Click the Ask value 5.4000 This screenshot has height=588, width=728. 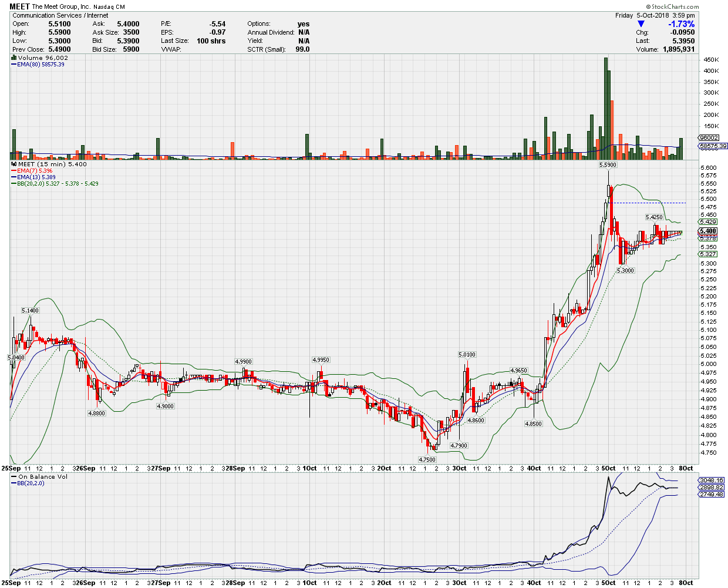[x=129, y=24]
